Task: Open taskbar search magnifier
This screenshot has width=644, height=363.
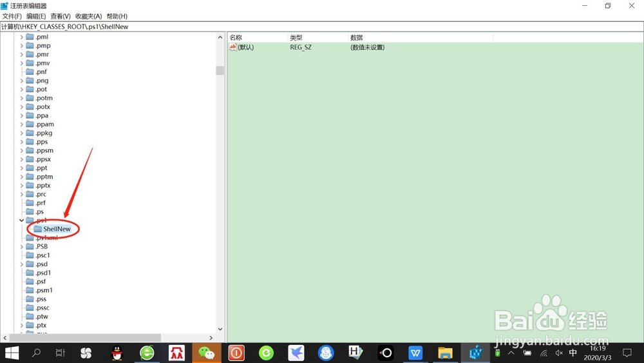Action: click(36, 353)
